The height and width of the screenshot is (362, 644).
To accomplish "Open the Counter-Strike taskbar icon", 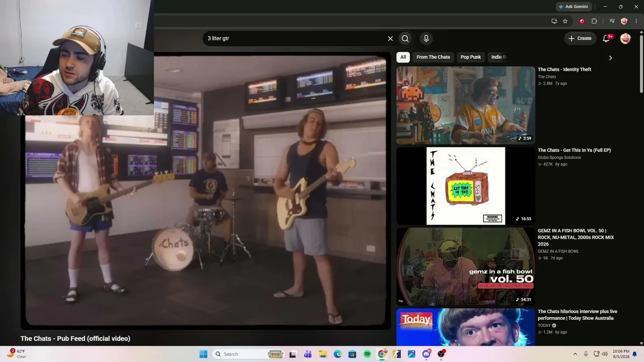I will click(x=397, y=354).
